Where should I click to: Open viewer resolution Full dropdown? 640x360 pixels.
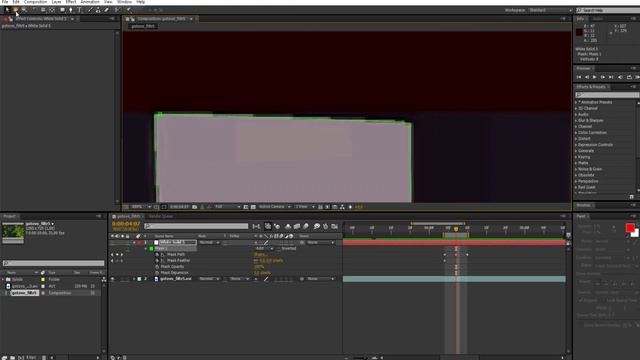coord(227,207)
